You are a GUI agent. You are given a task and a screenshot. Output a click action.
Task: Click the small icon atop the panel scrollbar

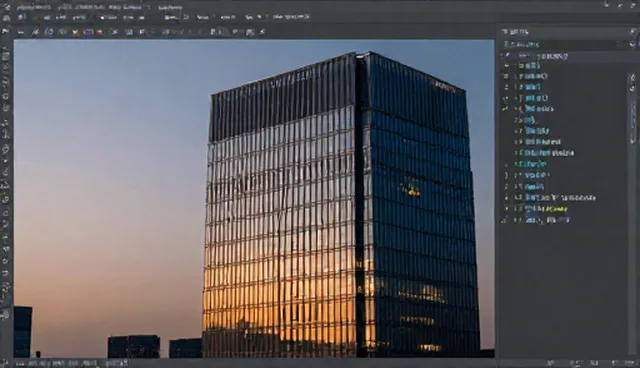(x=633, y=77)
